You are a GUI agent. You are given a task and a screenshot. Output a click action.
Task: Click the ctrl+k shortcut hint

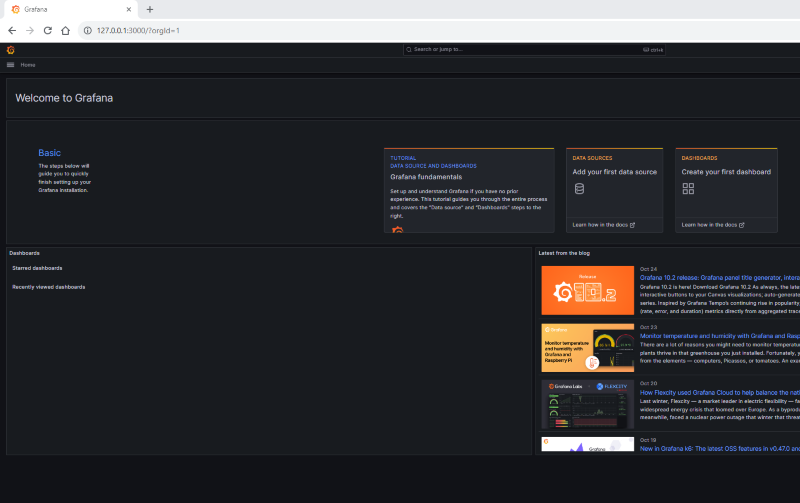653,49
